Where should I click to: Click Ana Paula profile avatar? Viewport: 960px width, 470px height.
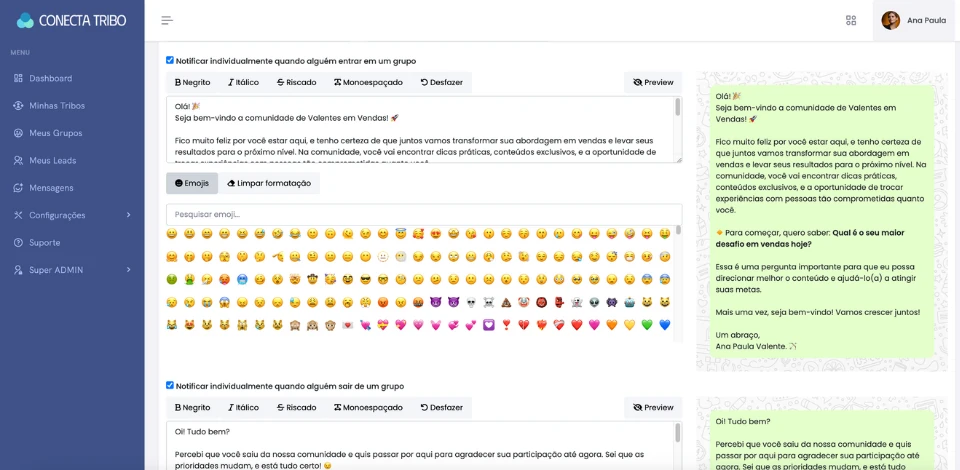(890, 20)
